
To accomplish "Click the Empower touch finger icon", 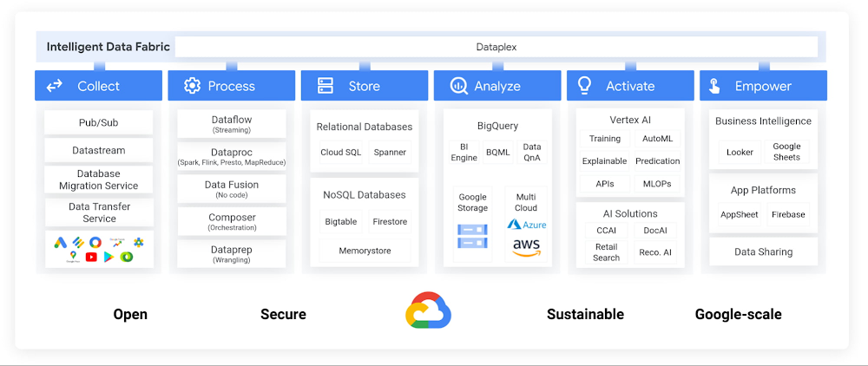I will 714,86.
